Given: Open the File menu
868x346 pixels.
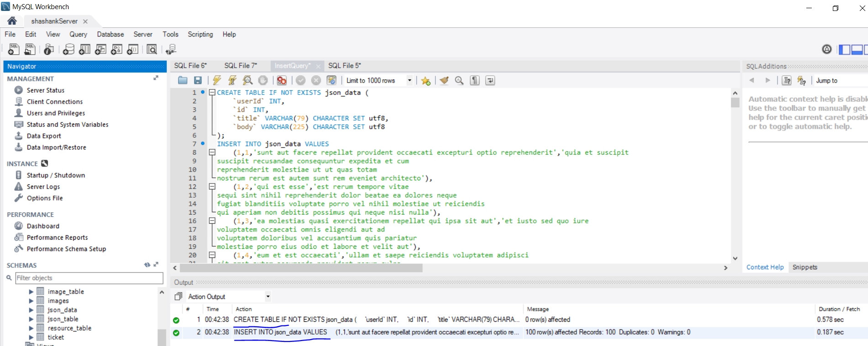Looking at the screenshot, I should (10, 34).
